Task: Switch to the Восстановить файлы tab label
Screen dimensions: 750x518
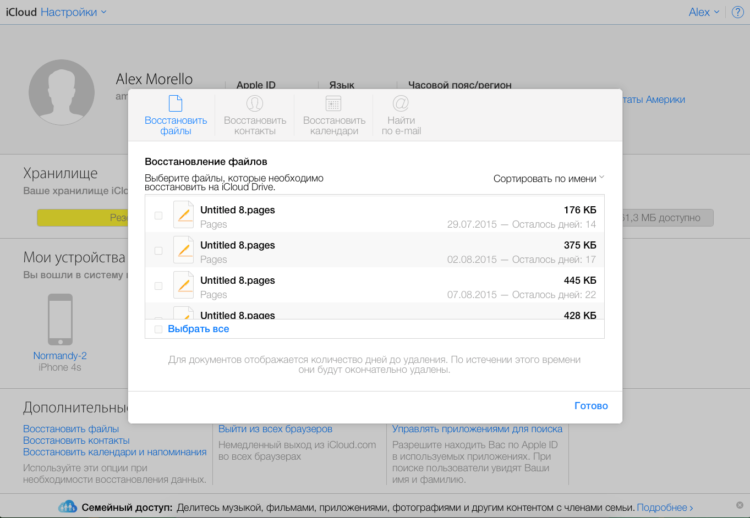Action: [x=176, y=125]
